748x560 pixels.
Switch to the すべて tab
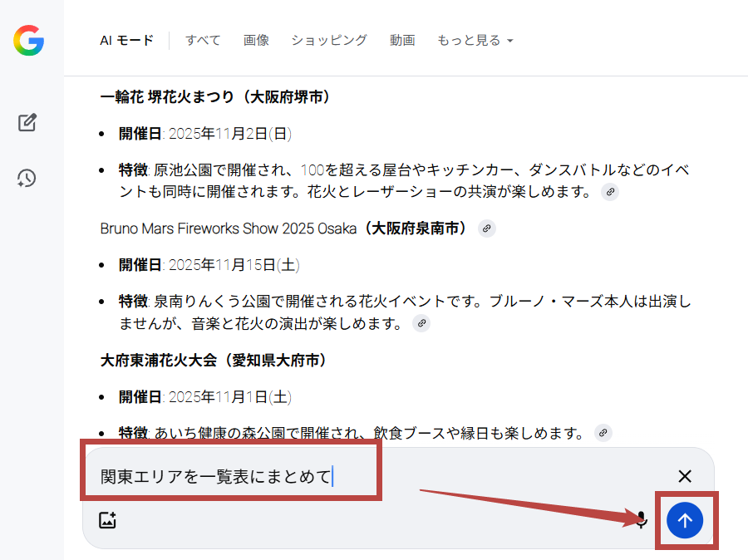pos(203,40)
